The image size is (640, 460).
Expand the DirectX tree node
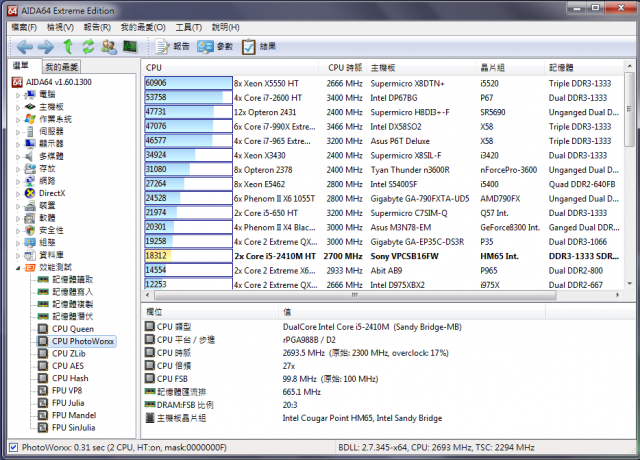pyautogui.click(x=18, y=194)
